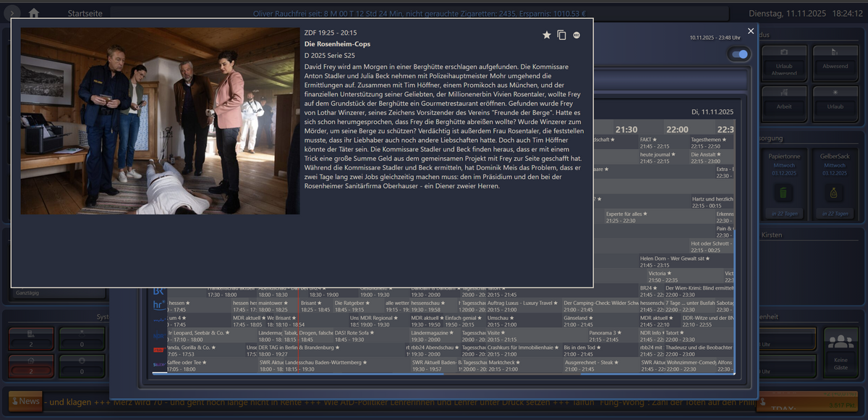Select Hartz und herzlich programme entry
This screenshot has width=868, height=420.
(x=712, y=202)
